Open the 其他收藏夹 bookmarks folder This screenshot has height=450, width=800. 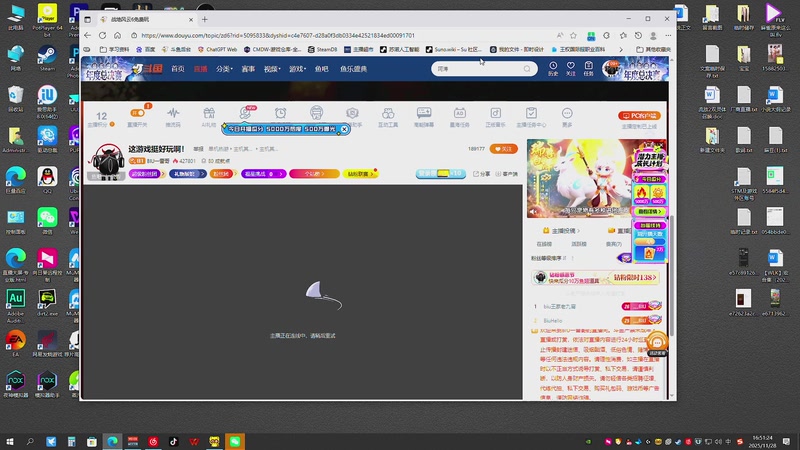[x=654, y=49]
